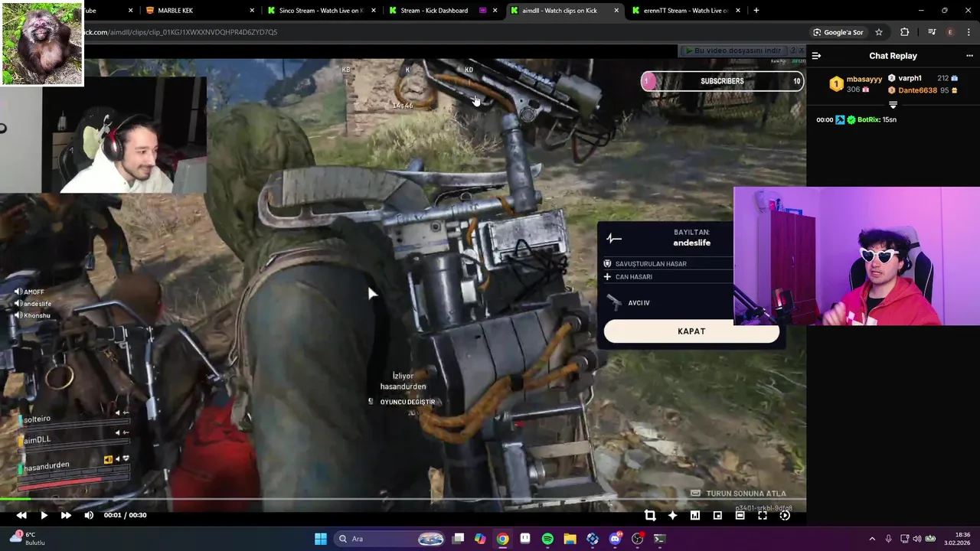Switch to the erennTT Stream tab
This screenshot has height=551, width=980.
pyautogui.click(x=685, y=11)
